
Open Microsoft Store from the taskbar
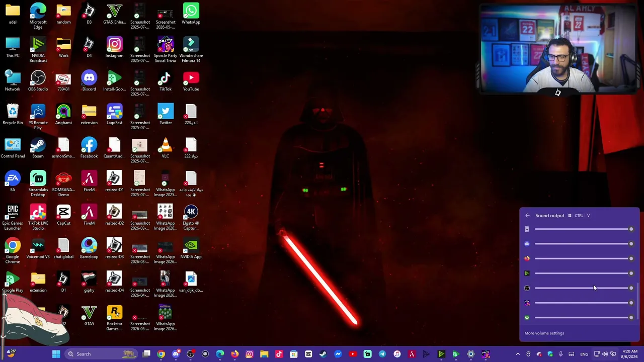tap(293, 354)
